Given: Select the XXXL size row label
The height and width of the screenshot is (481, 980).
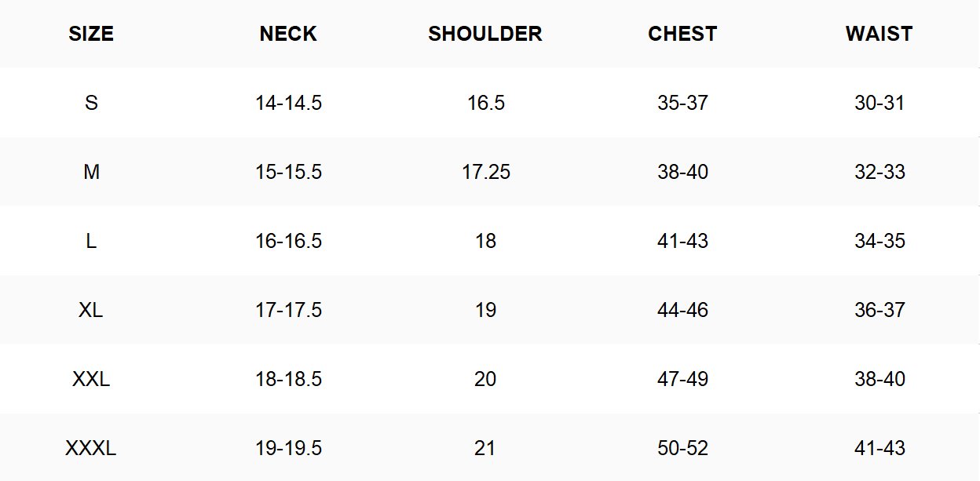Looking at the screenshot, I should [91, 448].
